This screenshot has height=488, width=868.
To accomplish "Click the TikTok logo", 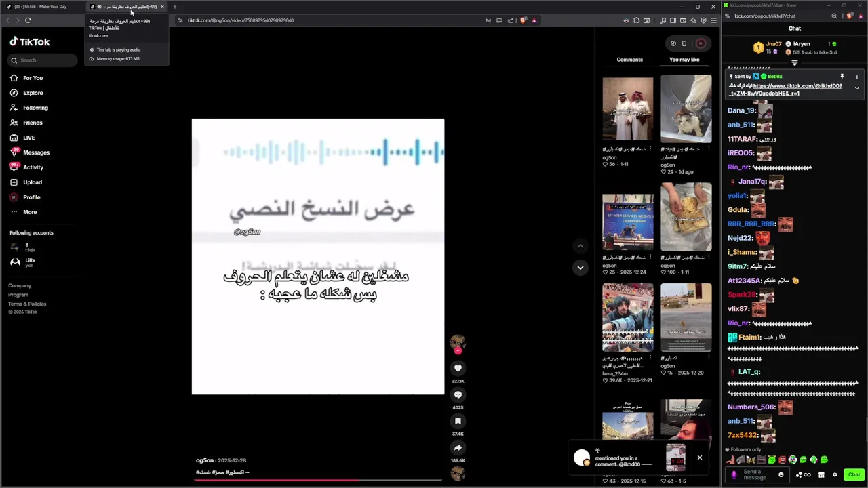I will (30, 42).
